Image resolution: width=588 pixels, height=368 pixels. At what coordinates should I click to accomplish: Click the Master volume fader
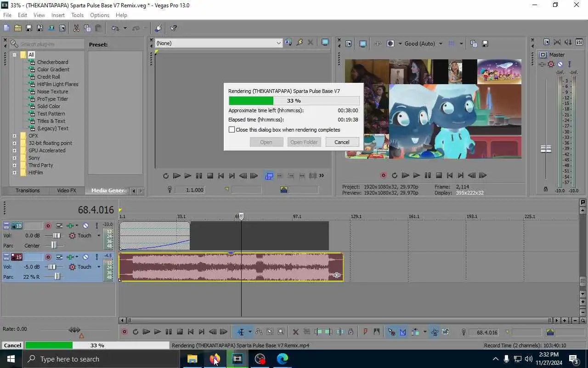[x=546, y=149]
